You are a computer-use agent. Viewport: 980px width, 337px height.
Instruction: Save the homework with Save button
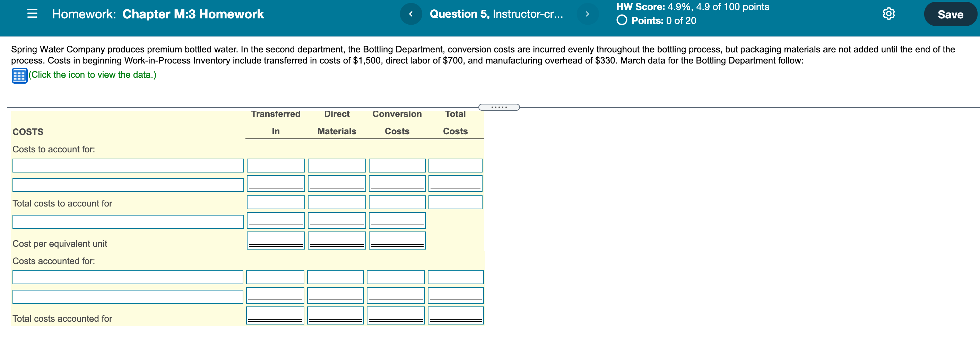click(950, 14)
